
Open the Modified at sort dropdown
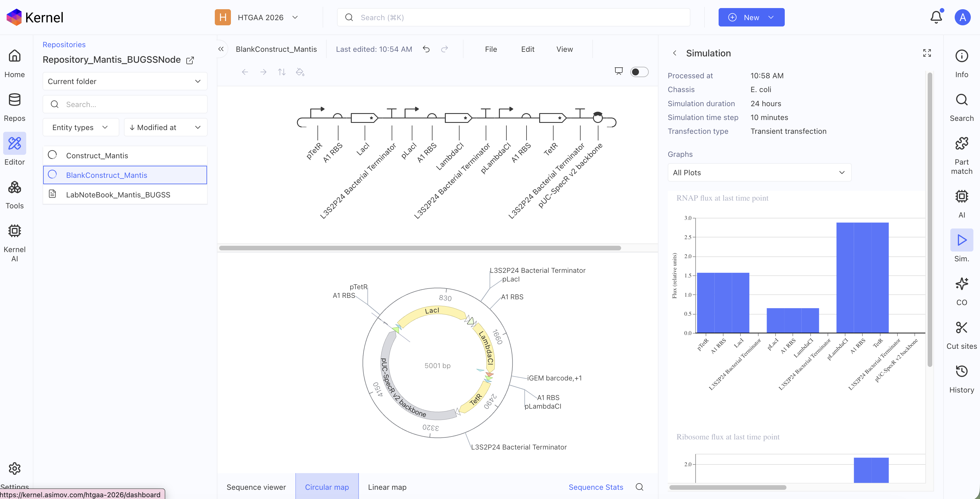coord(165,127)
